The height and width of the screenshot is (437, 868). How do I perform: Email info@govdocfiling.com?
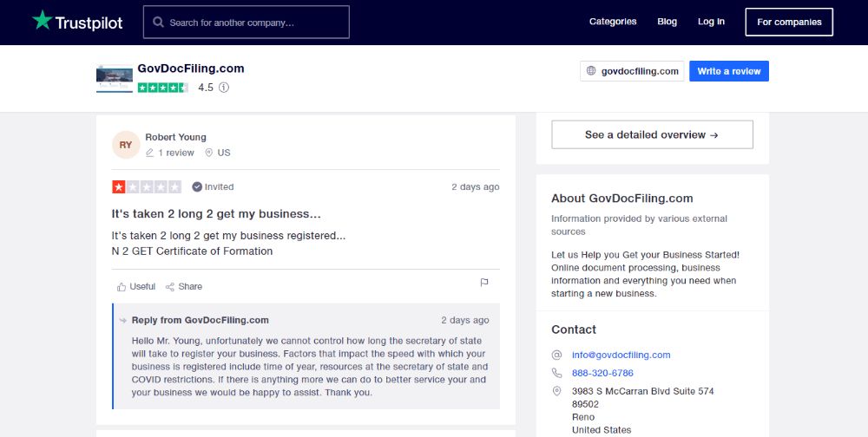click(x=621, y=355)
